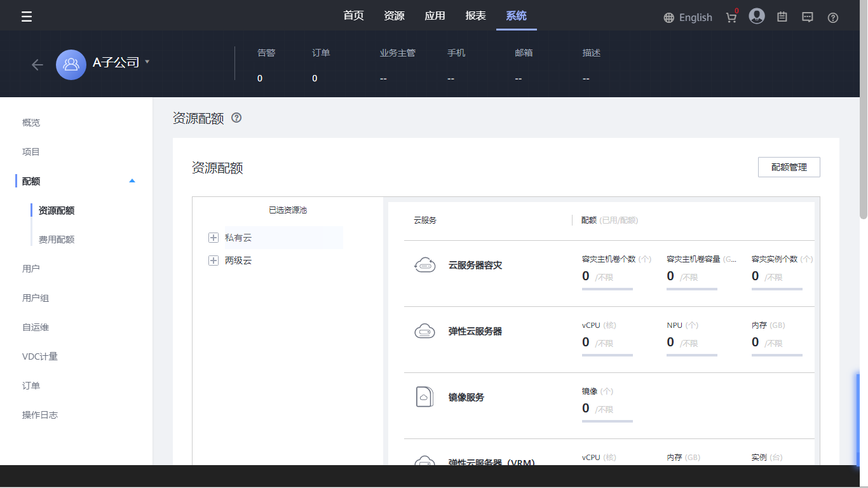This screenshot has height=488, width=868.
Task: Open the hamburger navigation menu
Action: point(27,17)
